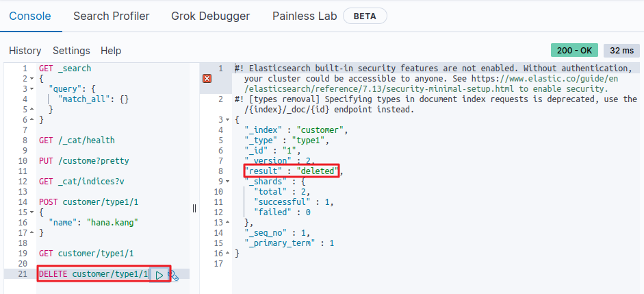Open the wrench actions menu on line 21

(x=173, y=275)
